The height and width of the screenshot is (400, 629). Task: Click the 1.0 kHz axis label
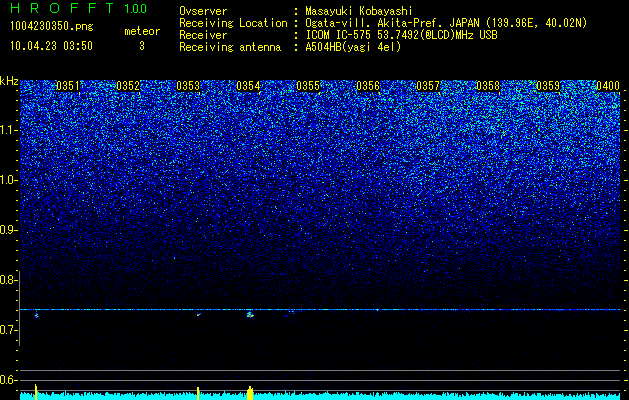click(7, 180)
